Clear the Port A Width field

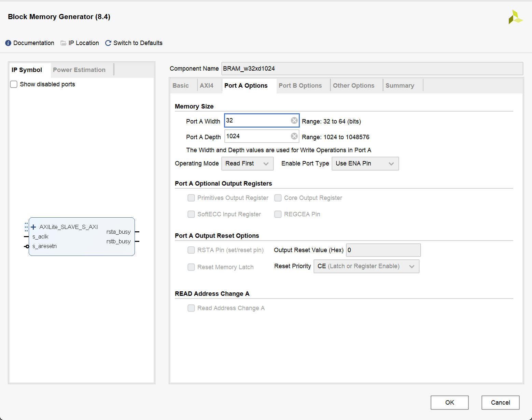point(294,120)
